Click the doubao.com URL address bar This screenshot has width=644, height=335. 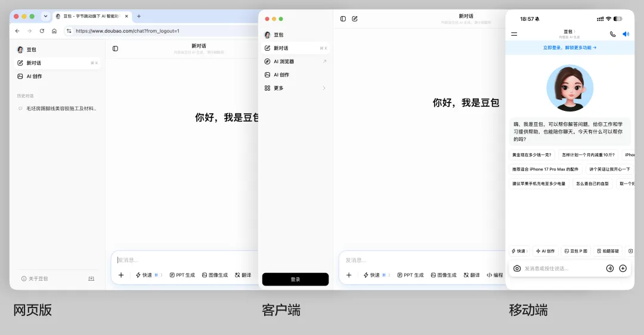(x=128, y=31)
